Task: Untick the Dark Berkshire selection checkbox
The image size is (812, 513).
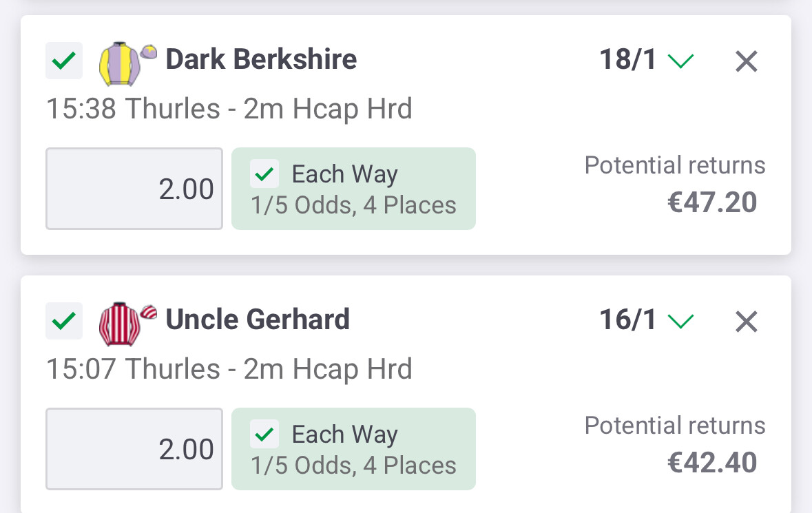Action: coord(64,61)
